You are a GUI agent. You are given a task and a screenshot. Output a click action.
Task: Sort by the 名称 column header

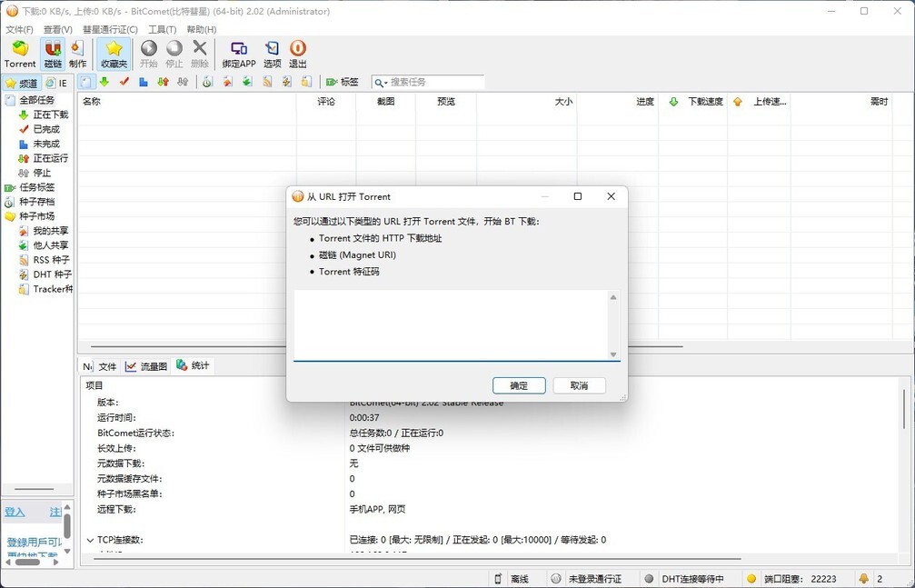click(187, 101)
